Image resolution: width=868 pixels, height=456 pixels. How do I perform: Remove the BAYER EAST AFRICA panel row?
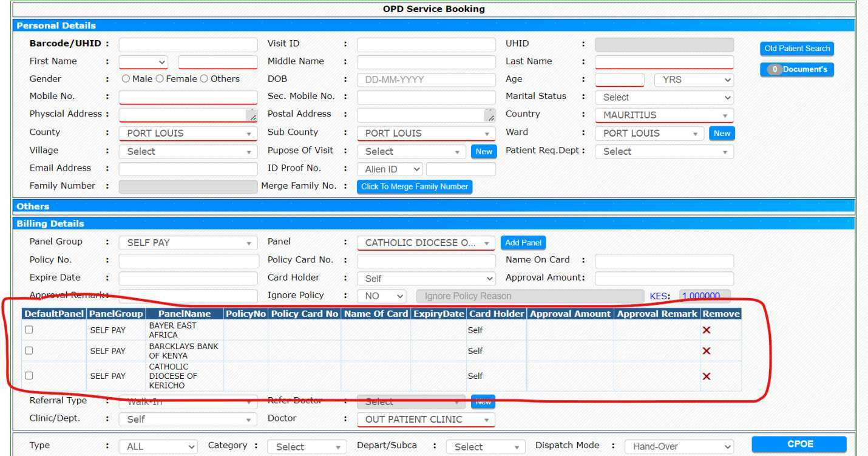(705, 330)
